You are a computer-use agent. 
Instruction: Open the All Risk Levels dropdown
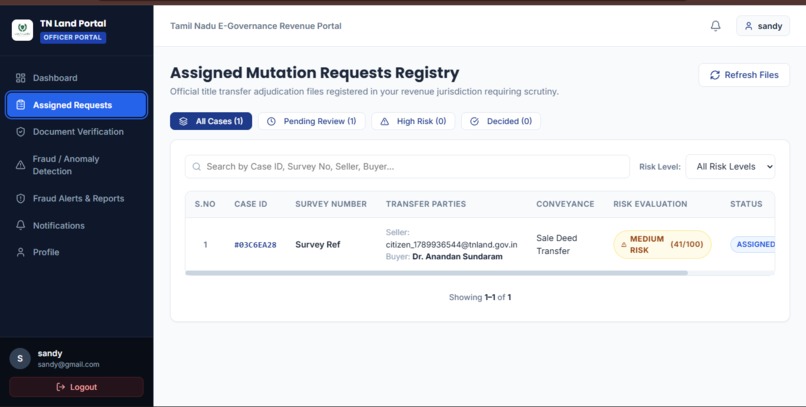730,166
